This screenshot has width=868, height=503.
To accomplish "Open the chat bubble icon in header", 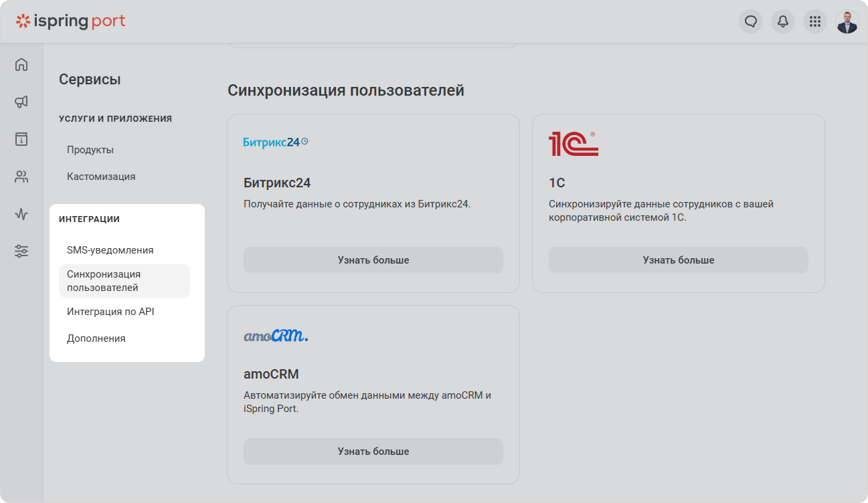I will point(751,21).
